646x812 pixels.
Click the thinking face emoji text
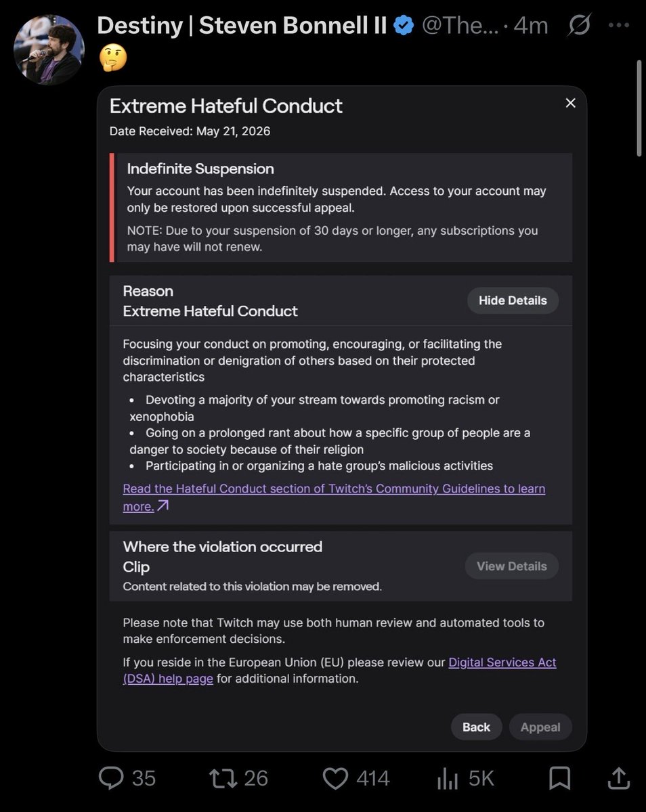(x=113, y=60)
